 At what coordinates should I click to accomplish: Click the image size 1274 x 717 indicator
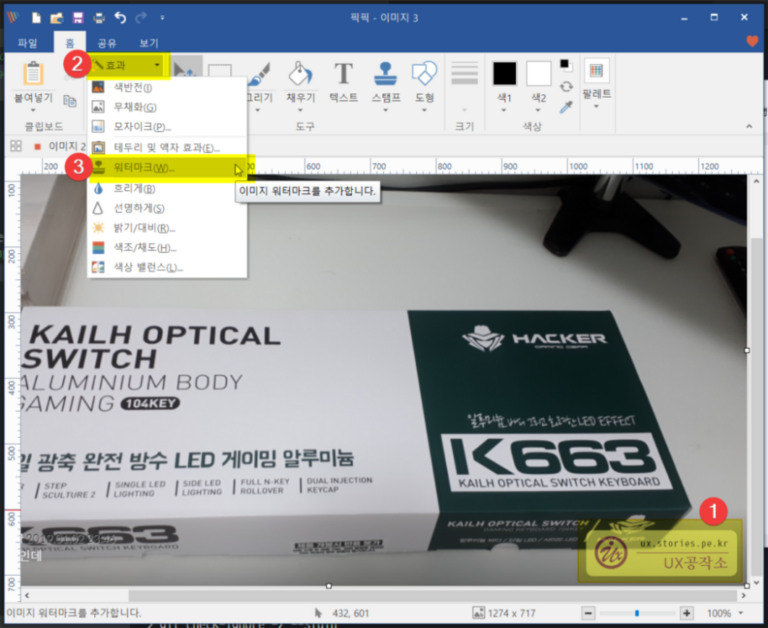click(504, 613)
